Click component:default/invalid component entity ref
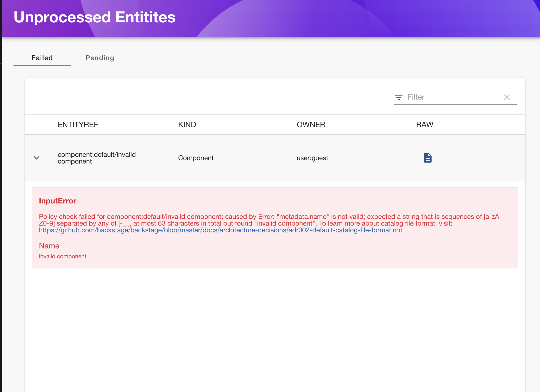The image size is (540, 392). pos(96,158)
